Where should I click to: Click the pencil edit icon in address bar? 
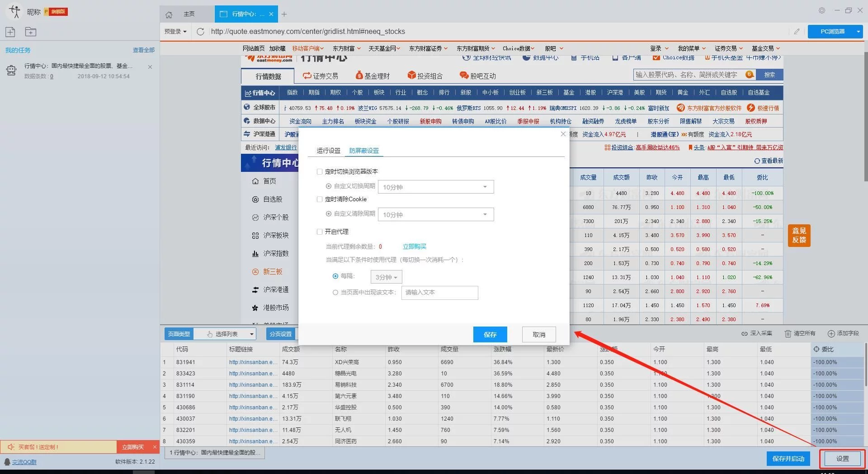tap(797, 31)
